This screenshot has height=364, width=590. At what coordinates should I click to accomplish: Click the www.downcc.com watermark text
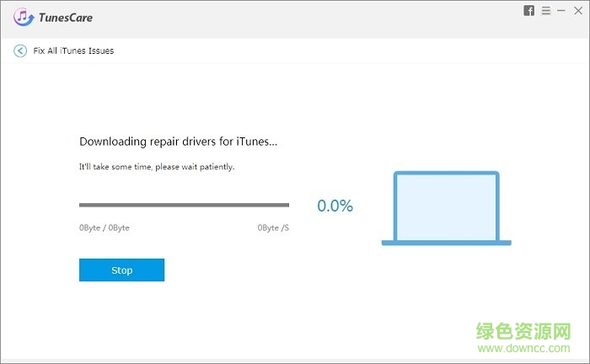click(x=538, y=347)
